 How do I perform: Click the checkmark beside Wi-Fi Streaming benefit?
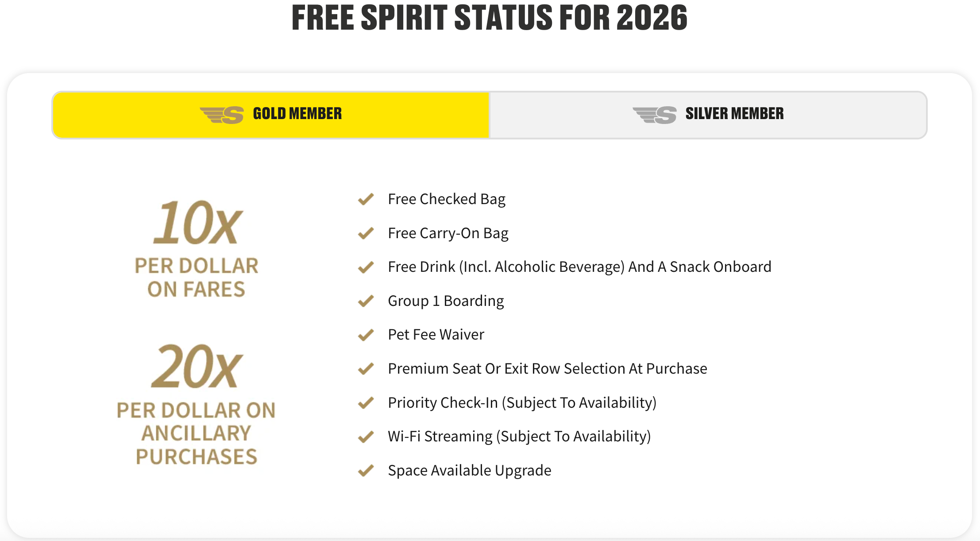365,437
